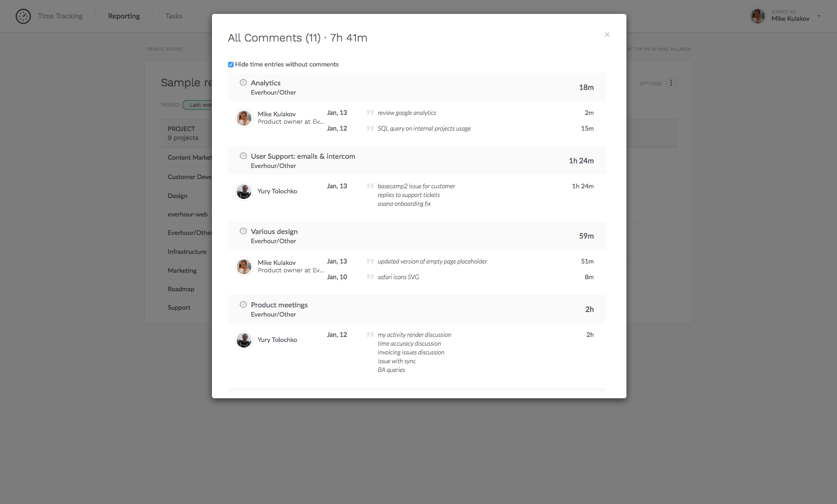The height and width of the screenshot is (504, 837).
Task: Open the 'User Support: emails & intercom' task
Action: pyautogui.click(x=303, y=156)
